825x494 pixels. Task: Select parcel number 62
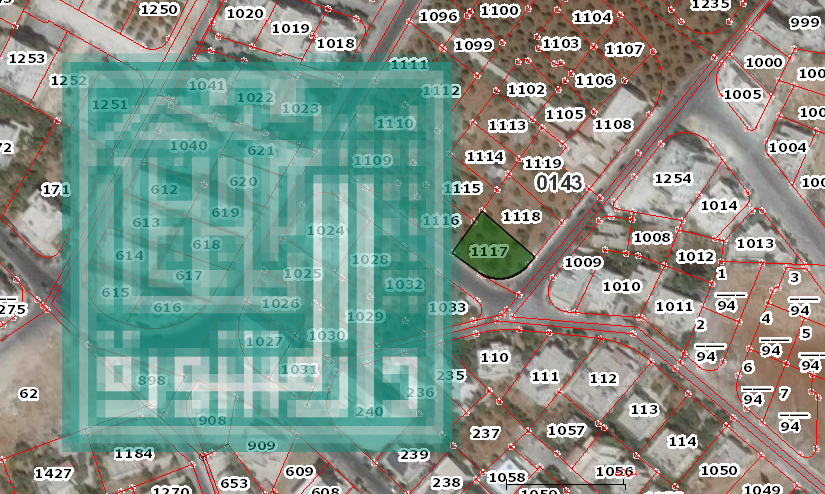28,394
